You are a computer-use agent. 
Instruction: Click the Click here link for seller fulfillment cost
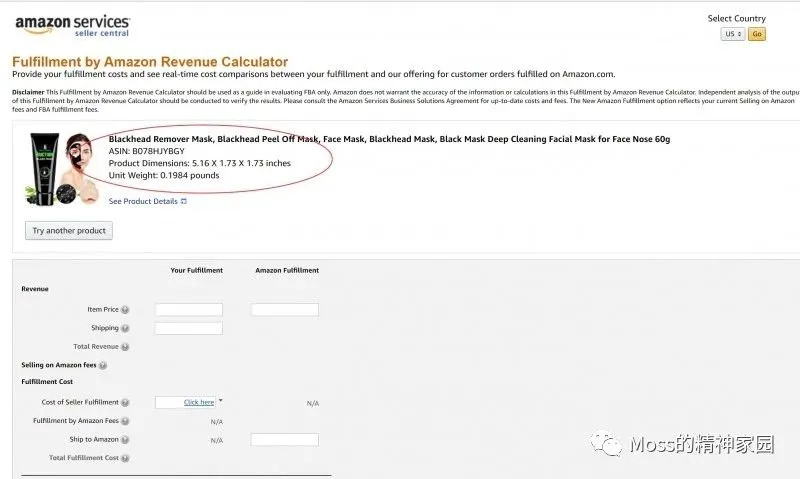click(198, 402)
